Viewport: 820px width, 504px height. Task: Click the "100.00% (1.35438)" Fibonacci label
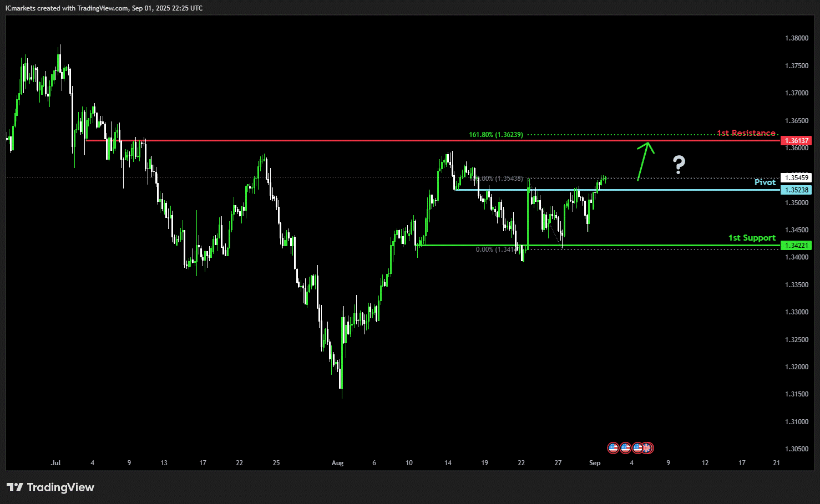click(496, 179)
